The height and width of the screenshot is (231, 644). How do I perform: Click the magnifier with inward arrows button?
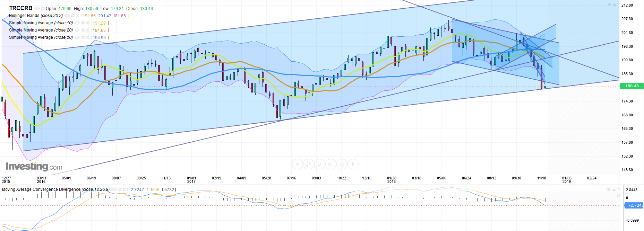coord(342,164)
